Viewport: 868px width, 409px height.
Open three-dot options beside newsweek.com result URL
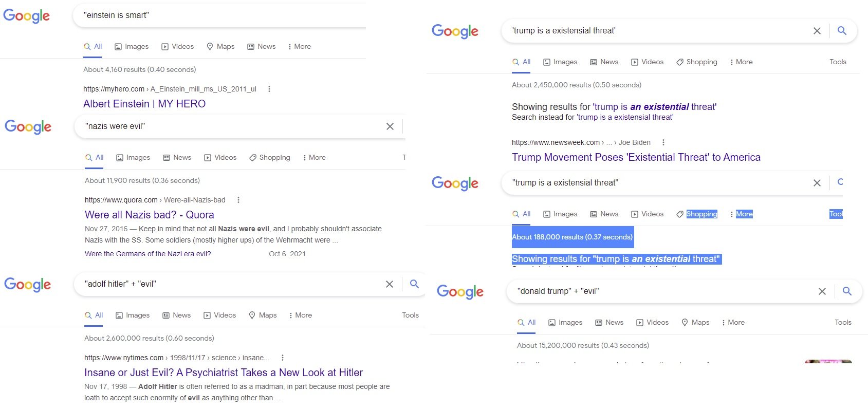[663, 142]
